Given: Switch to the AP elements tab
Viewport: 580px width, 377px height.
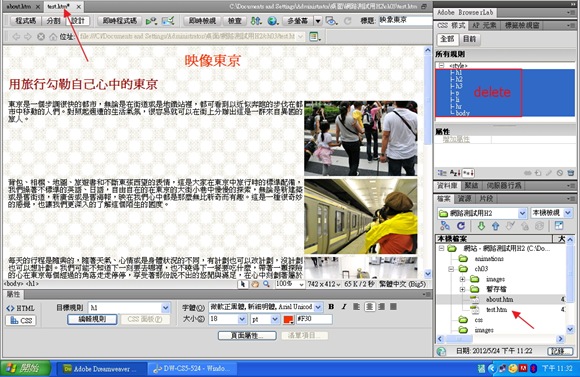Looking at the screenshot, I should 484,26.
